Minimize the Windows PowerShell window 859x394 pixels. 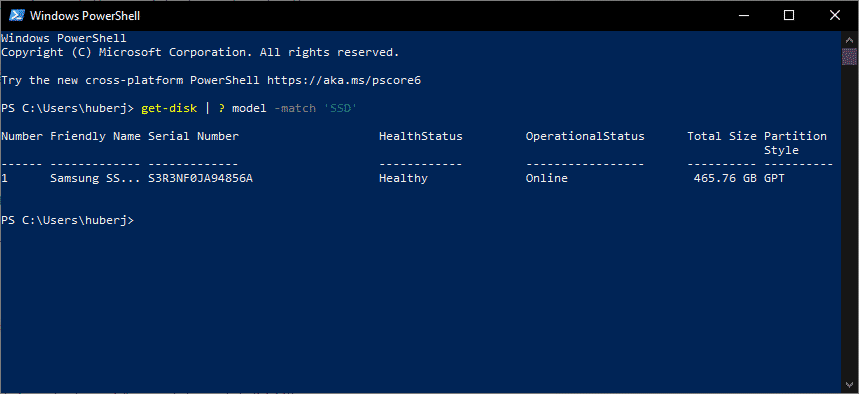coord(742,15)
